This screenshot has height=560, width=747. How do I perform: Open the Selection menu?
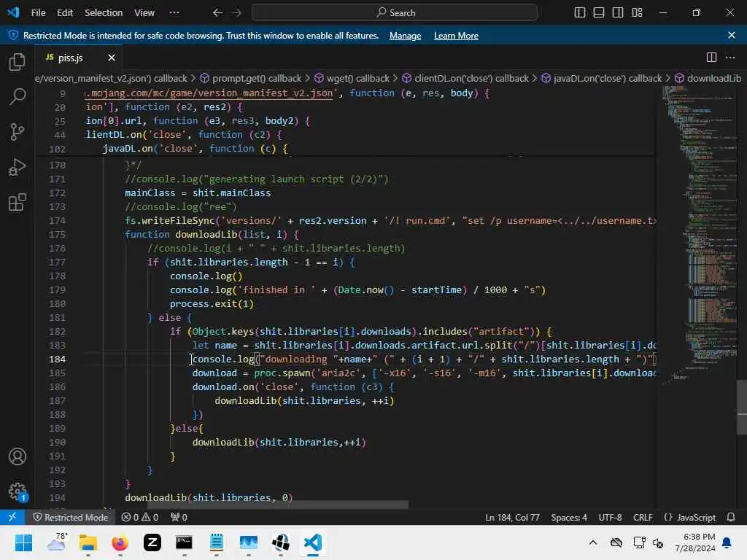tap(104, 13)
